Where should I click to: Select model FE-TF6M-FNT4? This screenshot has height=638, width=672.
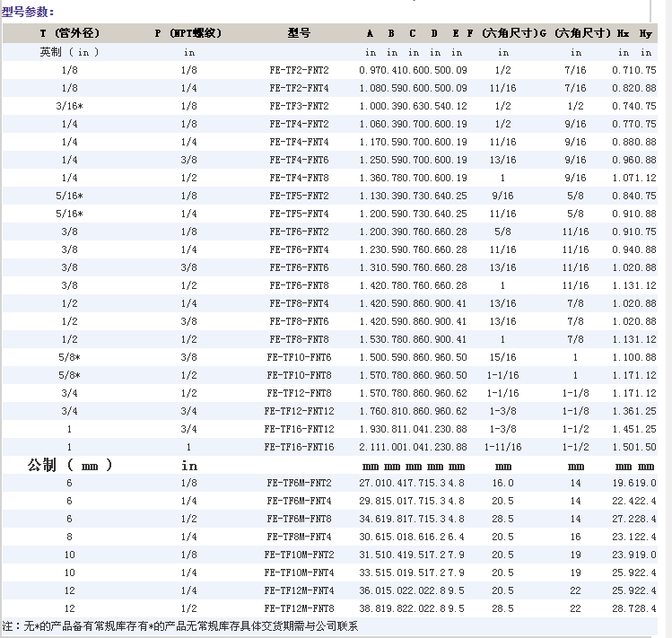299,502
